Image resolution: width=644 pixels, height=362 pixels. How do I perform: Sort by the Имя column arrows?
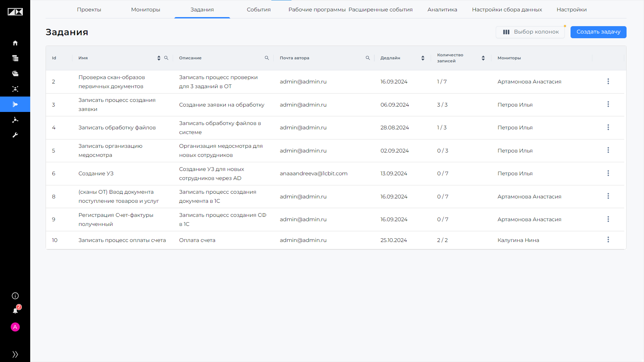[159, 58]
